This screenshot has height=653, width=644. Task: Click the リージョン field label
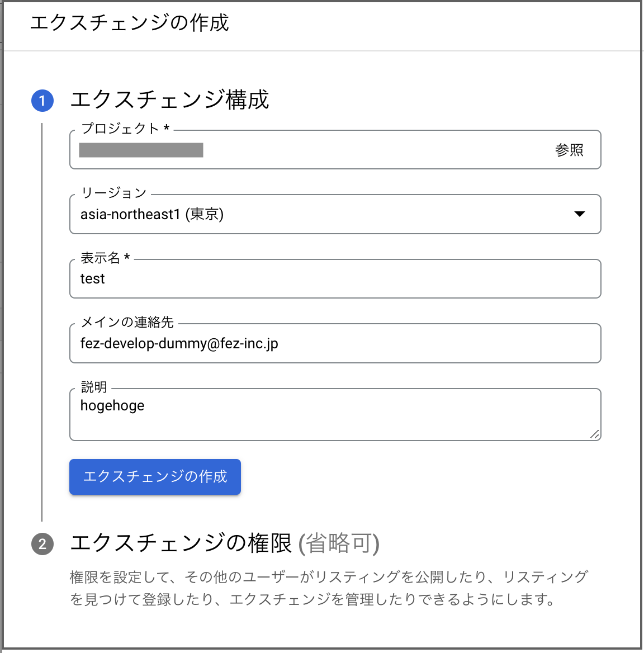(x=113, y=192)
